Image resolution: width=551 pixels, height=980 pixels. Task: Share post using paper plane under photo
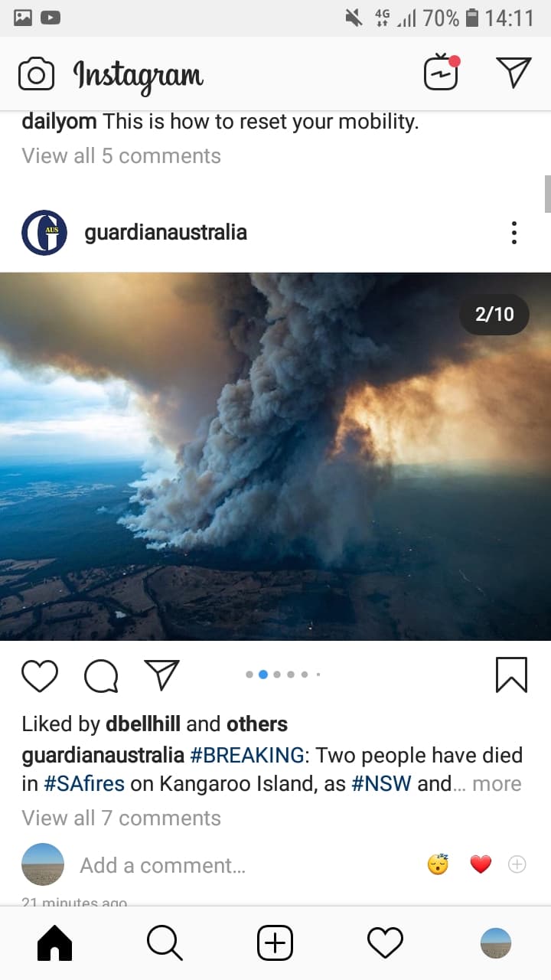[161, 675]
